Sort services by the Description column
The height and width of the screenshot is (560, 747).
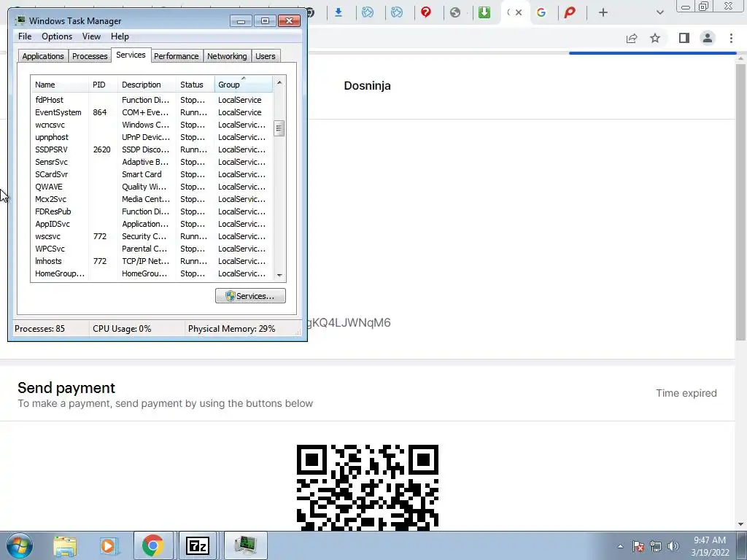(147, 85)
